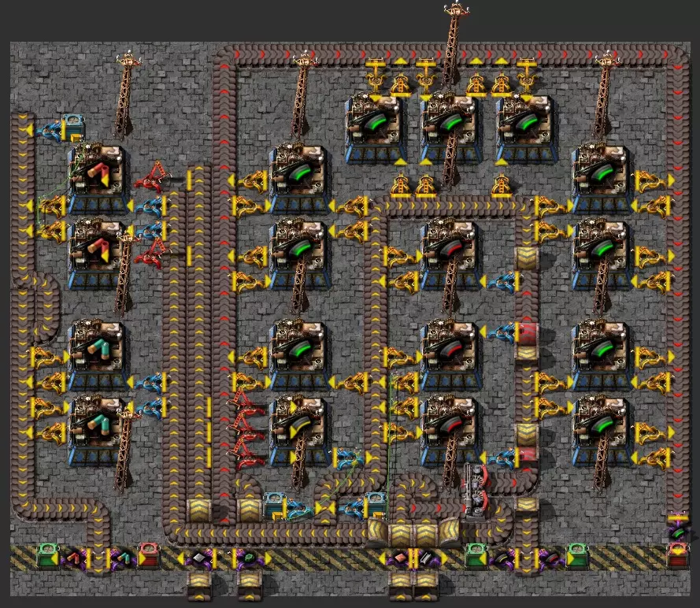This screenshot has width=700, height=608.
Task: Select the filter inserter showing a green belt, bottom-right
Action: click(678, 529)
